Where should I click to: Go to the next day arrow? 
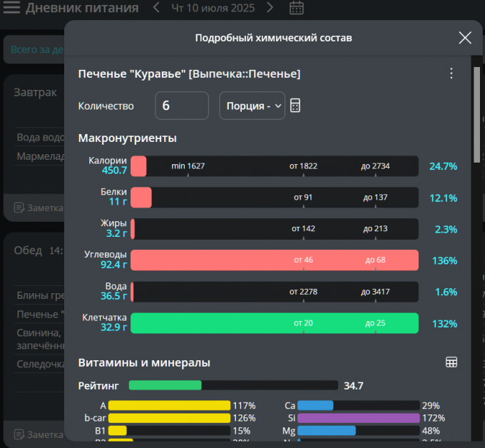(270, 8)
